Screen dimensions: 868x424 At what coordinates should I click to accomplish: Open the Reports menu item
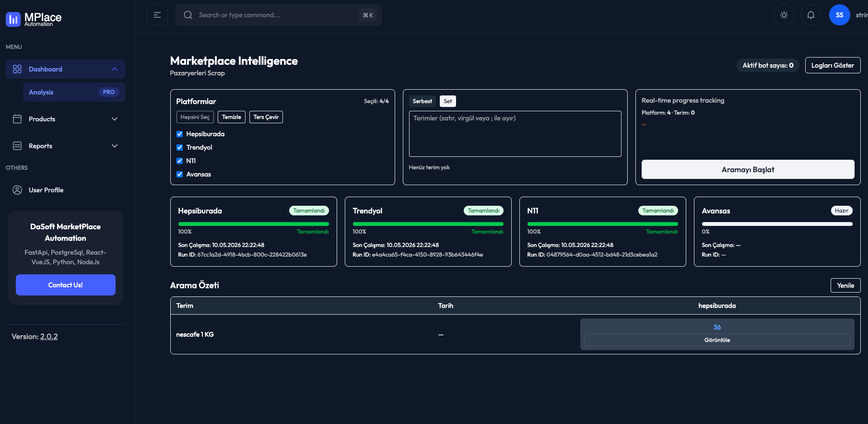65,146
